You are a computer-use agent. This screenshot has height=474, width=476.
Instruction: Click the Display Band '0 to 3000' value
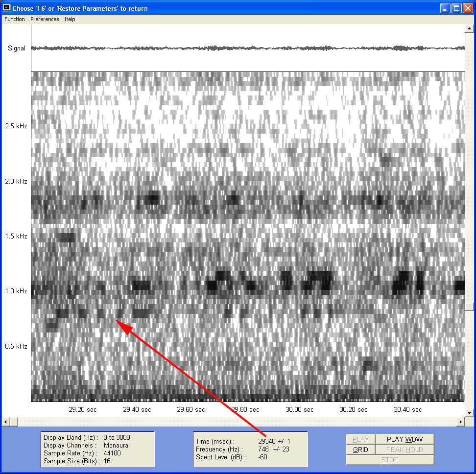coord(117,437)
